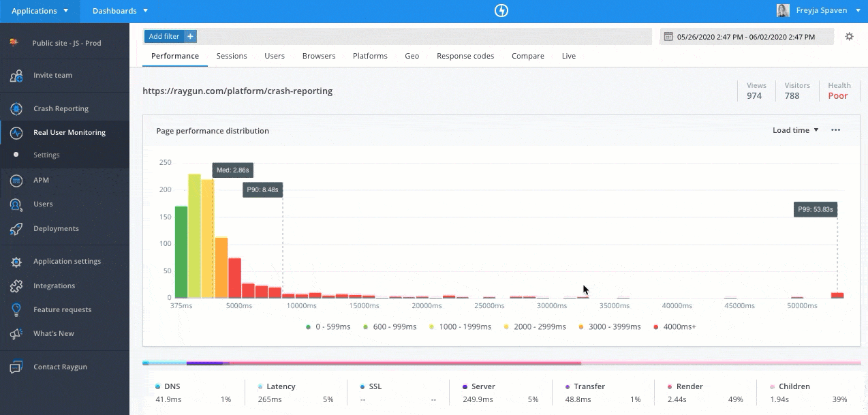
Task: Switch to the Geo tab
Action: [412, 56]
